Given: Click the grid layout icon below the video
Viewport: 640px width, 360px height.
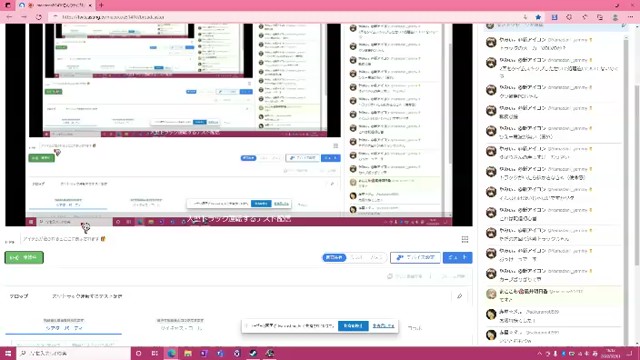Looking at the screenshot, I should (x=464, y=239).
